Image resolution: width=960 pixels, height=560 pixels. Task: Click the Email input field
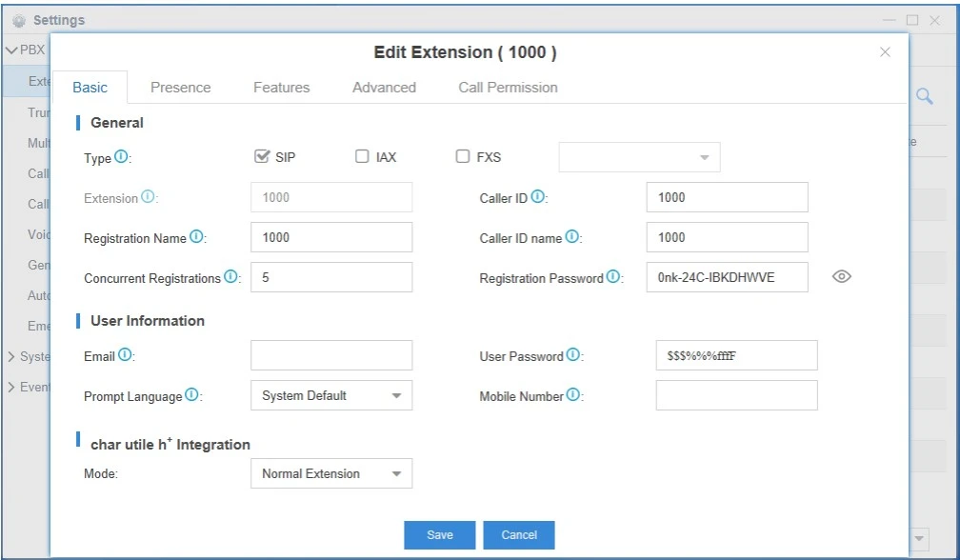(330, 355)
